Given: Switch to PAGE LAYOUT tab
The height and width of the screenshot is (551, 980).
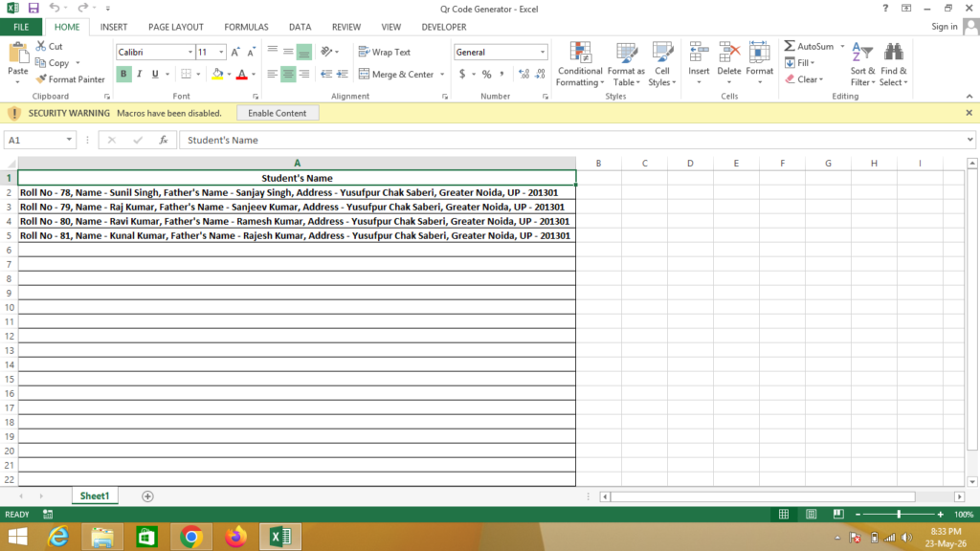Looking at the screenshot, I should (x=176, y=27).
